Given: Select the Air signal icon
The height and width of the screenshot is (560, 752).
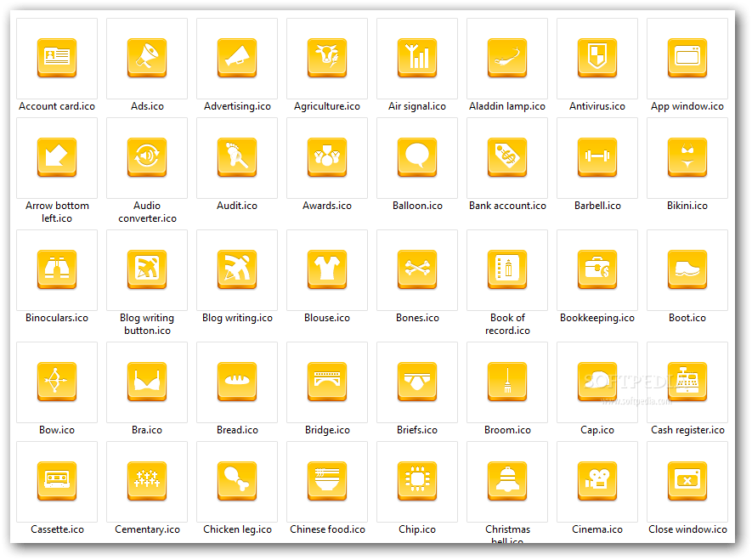Looking at the screenshot, I should pos(416,58).
